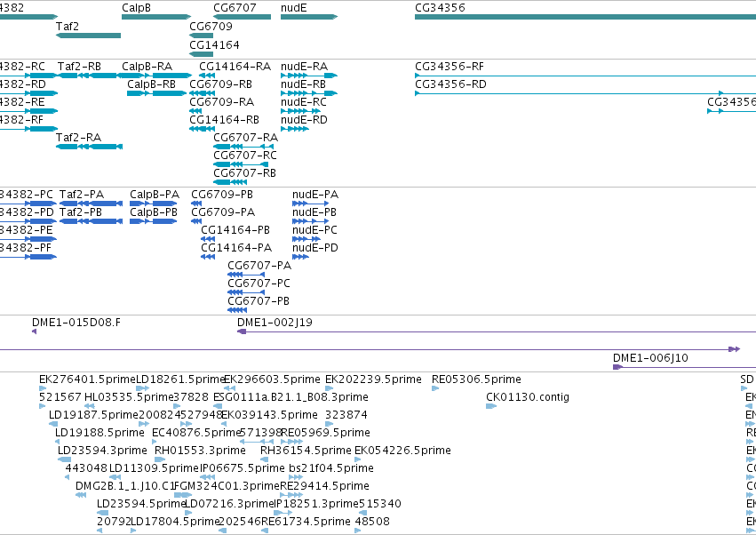Select transcript nudE-RA

click(x=309, y=76)
